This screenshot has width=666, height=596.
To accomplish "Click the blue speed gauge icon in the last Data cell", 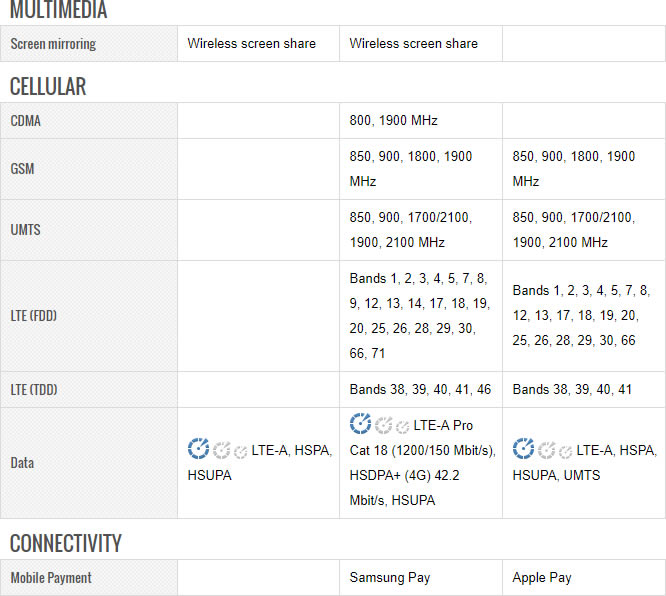I will pyautogui.click(x=523, y=450).
